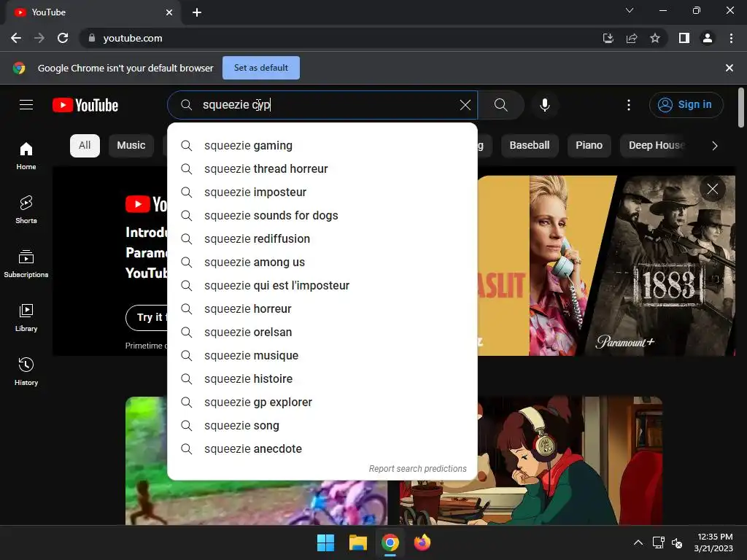Bookmark this page with the star icon
Image resolution: width=747 pixels, height=560 pixels.
coord(655,38)
